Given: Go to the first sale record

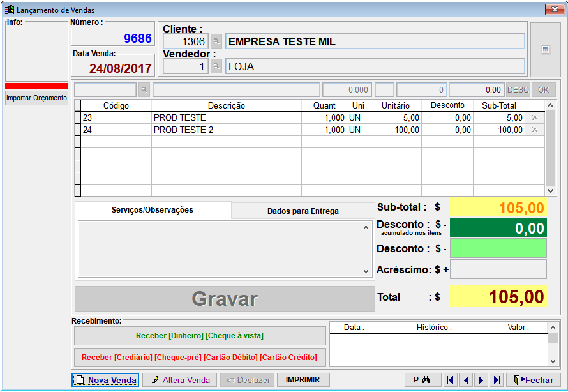Looking at the screenshot, I should tap(450, 380).
